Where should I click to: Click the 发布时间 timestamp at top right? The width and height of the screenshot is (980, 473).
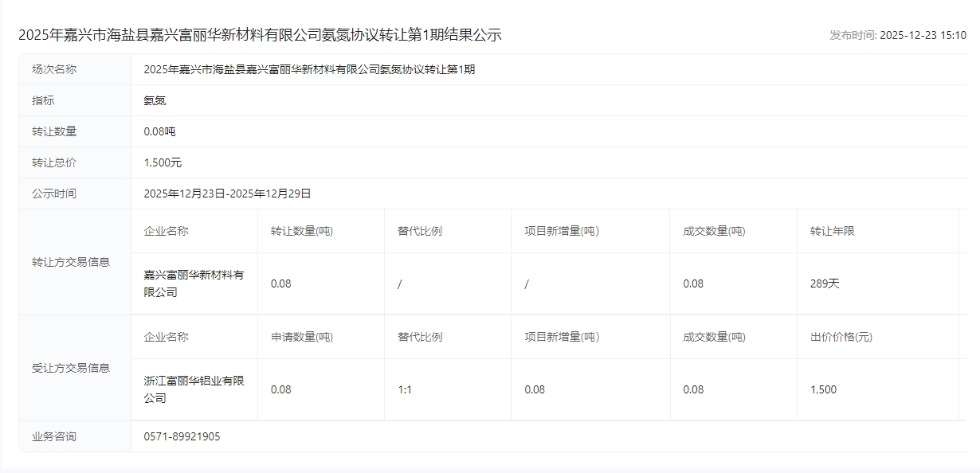[x=897, y=35]
